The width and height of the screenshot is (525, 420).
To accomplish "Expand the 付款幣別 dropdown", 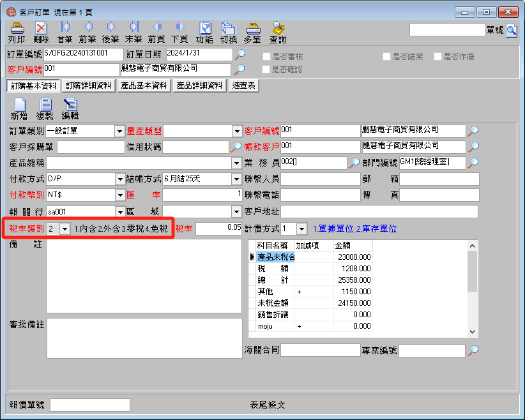I will (120, 195).
